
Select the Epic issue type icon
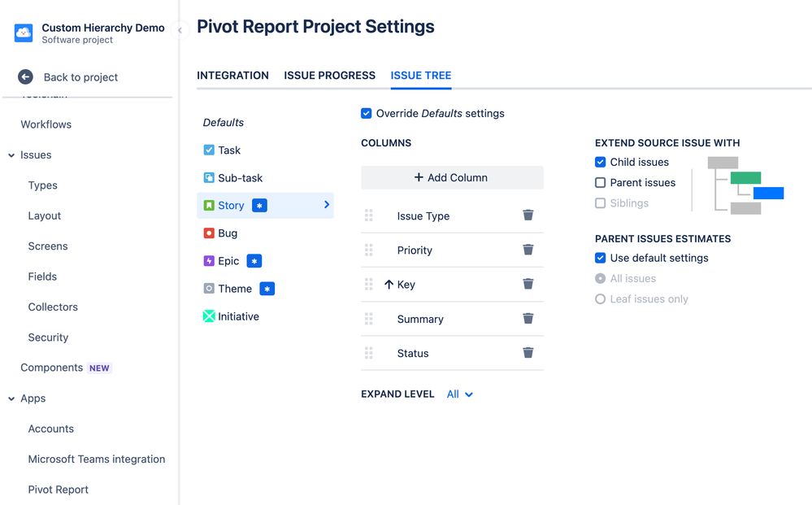click(x=209, y=260)
